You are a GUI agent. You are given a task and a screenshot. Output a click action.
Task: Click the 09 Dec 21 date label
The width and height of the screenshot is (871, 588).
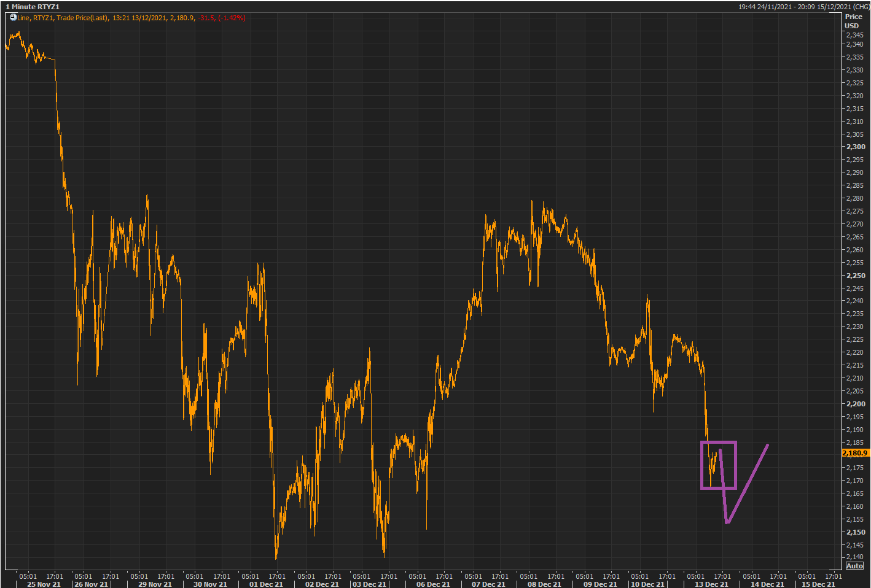600,584
